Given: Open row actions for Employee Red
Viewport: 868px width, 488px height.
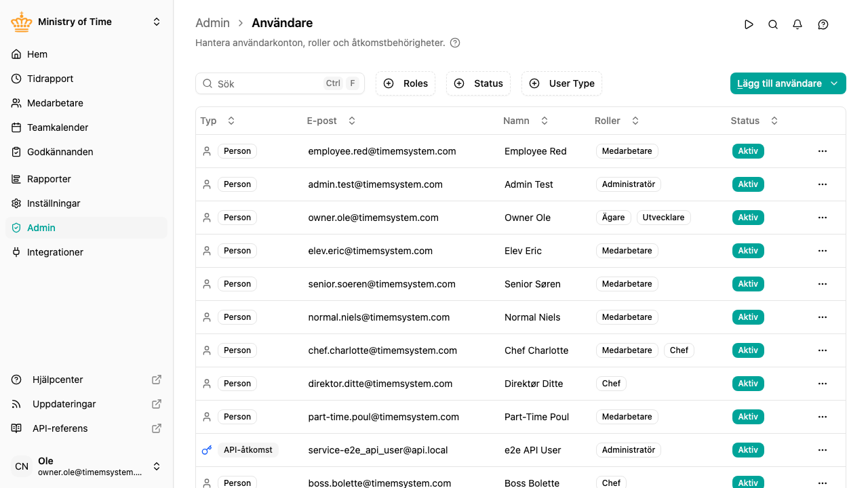Looking at the screenshot, I should [823, 151].
